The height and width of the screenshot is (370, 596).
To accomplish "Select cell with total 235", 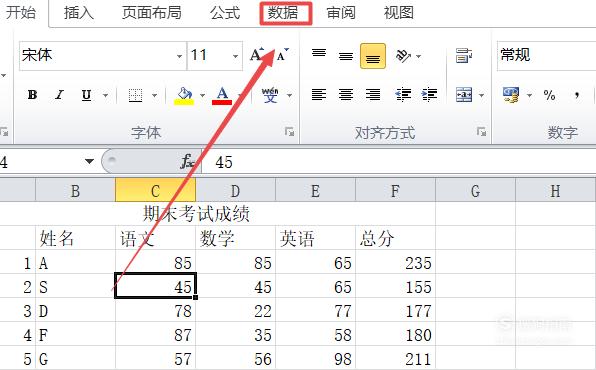I will tap(395, 262).
